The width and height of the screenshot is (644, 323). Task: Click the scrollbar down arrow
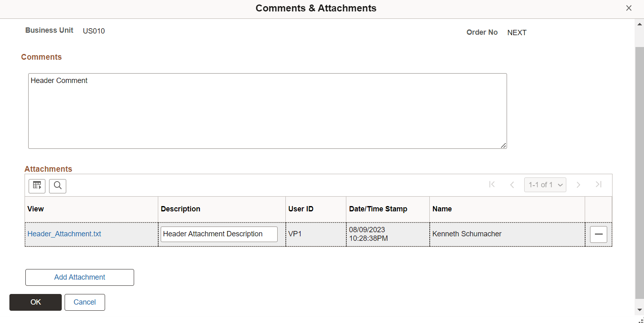coord(639,310)
